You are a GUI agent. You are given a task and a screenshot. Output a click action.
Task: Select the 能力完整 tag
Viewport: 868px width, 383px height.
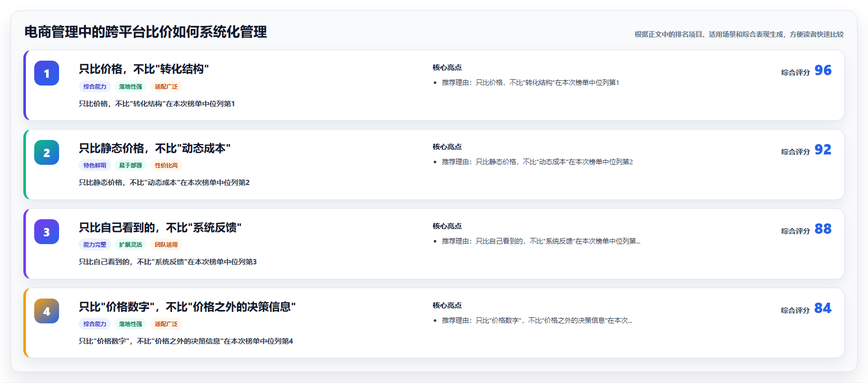(95, 245)
